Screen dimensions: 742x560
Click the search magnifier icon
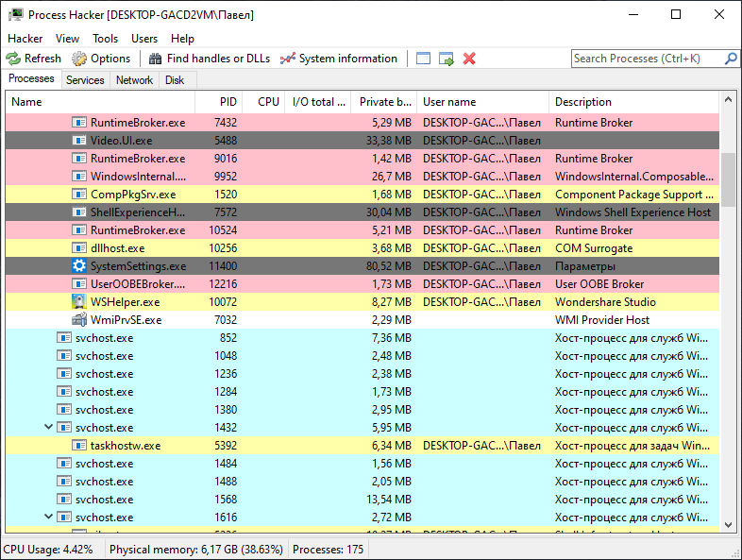click(x=731, y=59)
